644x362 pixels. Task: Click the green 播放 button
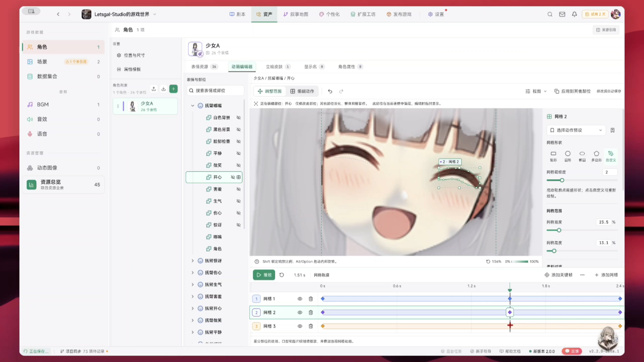tap(264, 275)
